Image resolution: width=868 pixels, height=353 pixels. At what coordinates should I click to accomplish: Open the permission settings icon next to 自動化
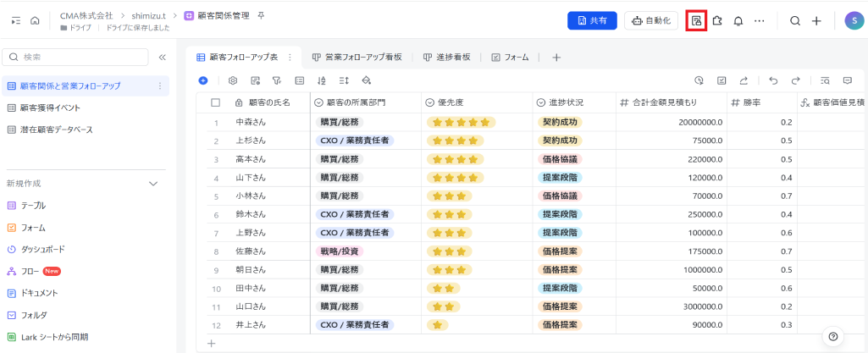pyautogui.click(x=696, y=20)
